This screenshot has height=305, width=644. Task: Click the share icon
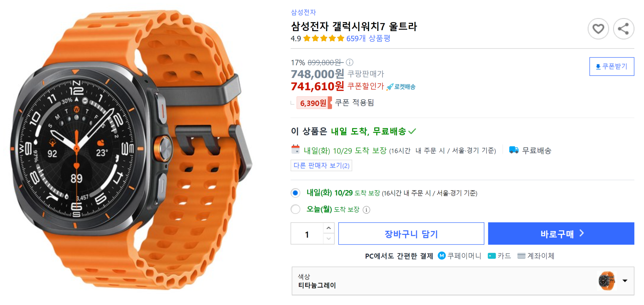click(x=623, y=29)
